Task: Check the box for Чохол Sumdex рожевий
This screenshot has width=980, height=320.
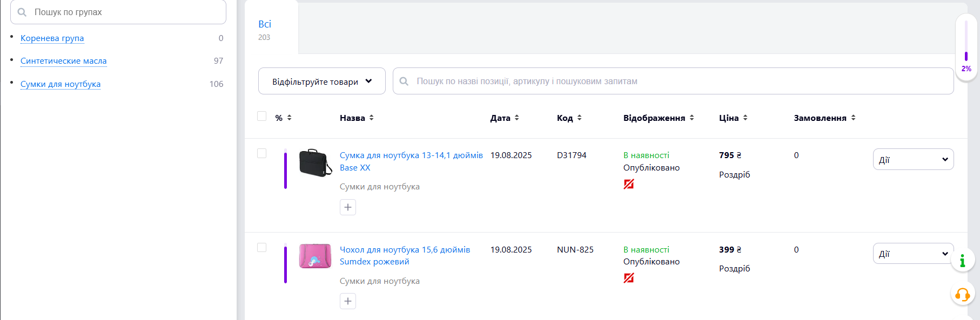Action: pyautogui.click(x=262, y=248)
